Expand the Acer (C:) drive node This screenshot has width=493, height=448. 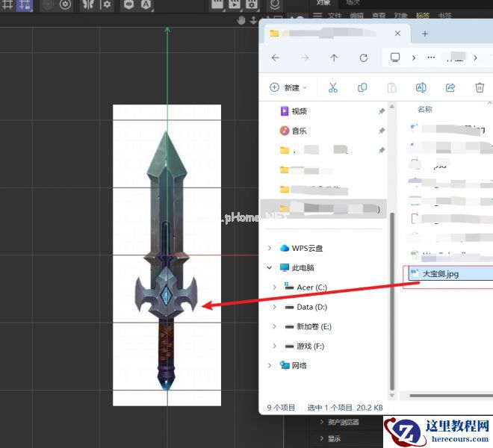[x=275, y=287]
